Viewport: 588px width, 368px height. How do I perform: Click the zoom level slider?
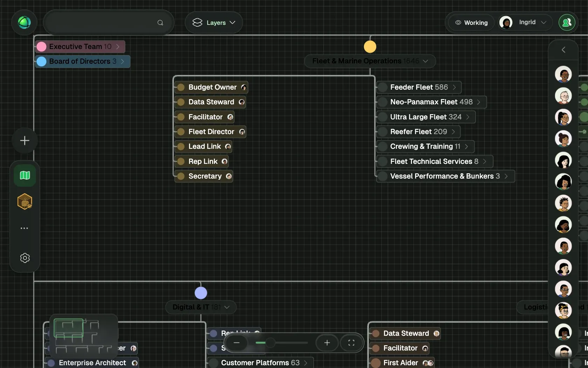(281, 343)
